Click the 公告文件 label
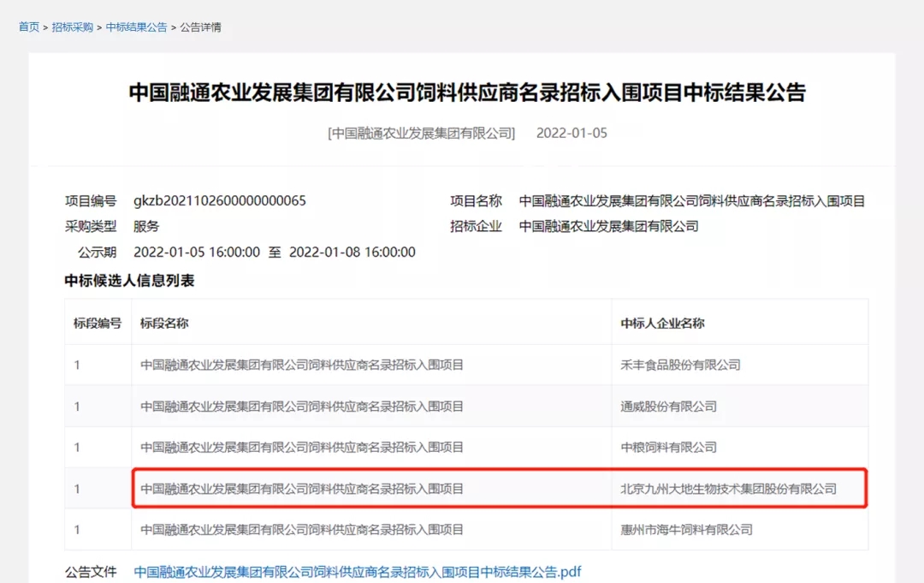The image size is (924, 583). [91, 572]
